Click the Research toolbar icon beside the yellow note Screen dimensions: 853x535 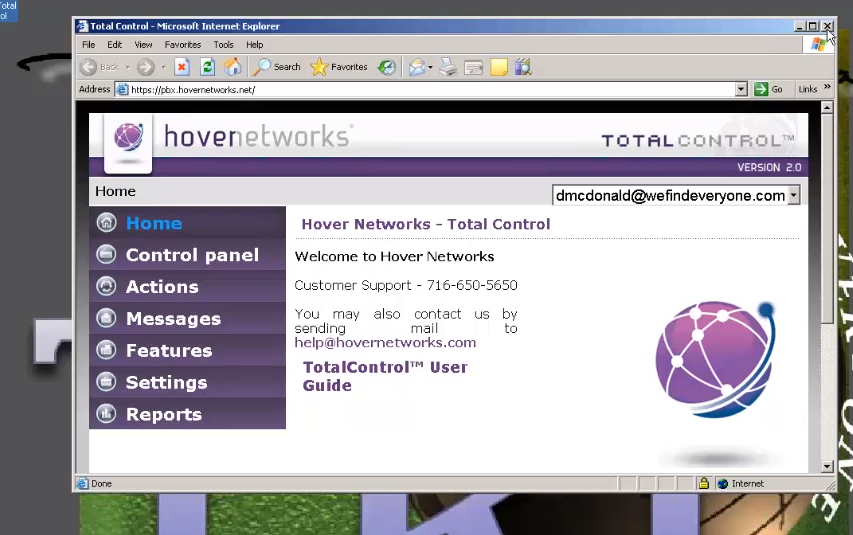pyautogui.click(x=523, y=67)
